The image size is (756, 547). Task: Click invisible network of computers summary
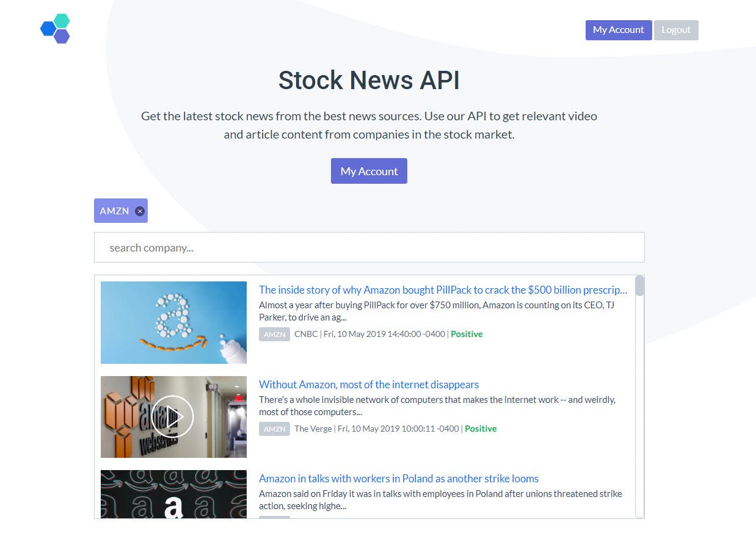[x=437, y=406]
